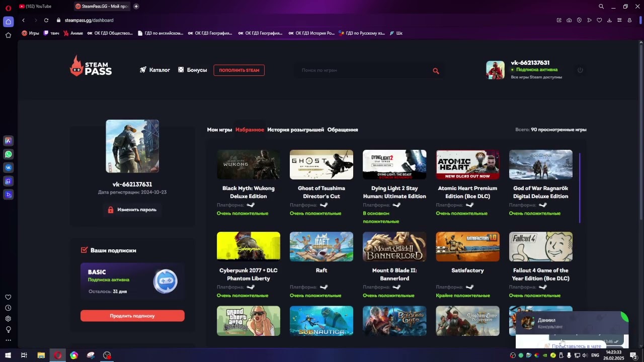Click the large profile avatar picture
The width and height of the screenshot is (644, 362).
[x=132, y=146]
